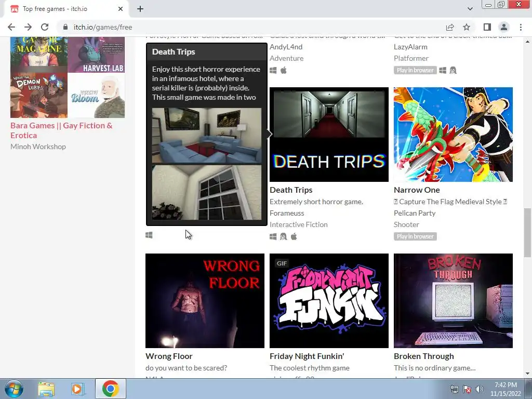
Task: Open the Wrong Floor cover image
Action: pyautogui.click(x=205, y=301)
